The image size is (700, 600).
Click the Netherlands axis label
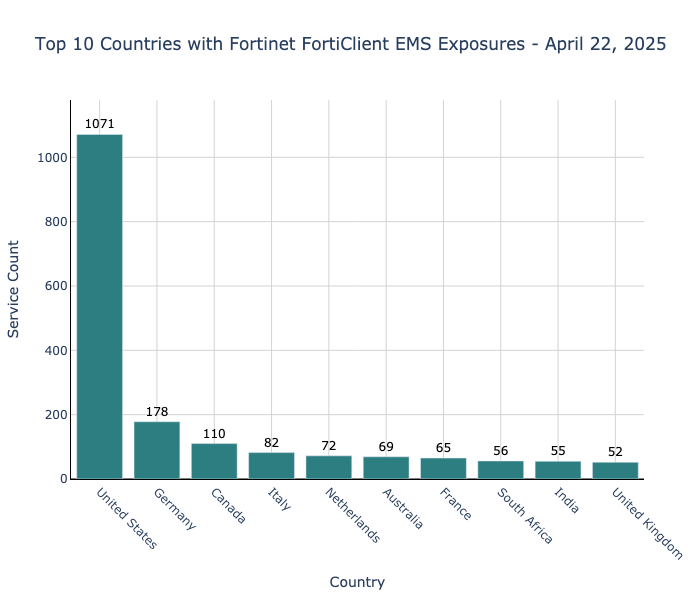pos(353,515)
